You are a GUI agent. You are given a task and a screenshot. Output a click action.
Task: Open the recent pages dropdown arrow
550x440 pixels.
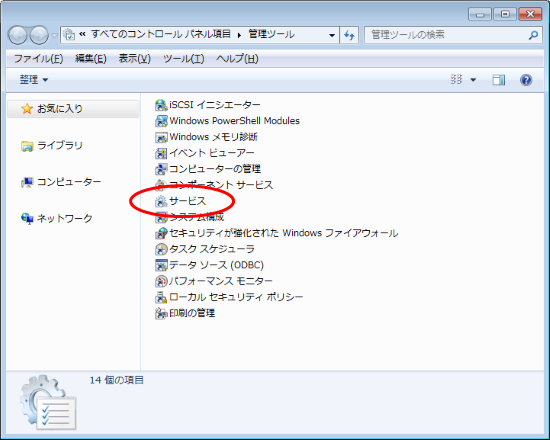pos(54,35)
